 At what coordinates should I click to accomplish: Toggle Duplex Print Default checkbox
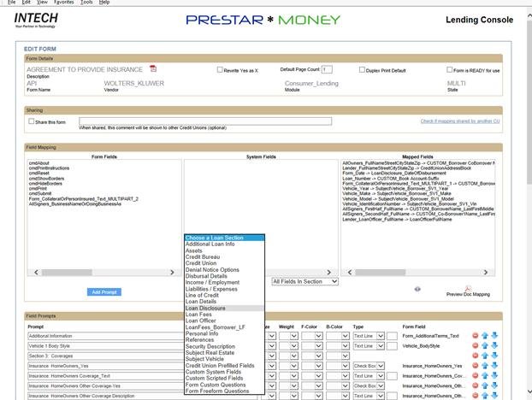tap(363, 70)
